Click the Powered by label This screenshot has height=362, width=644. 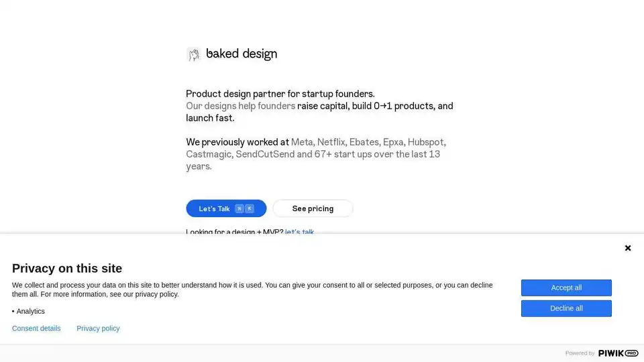coord(580,353)
